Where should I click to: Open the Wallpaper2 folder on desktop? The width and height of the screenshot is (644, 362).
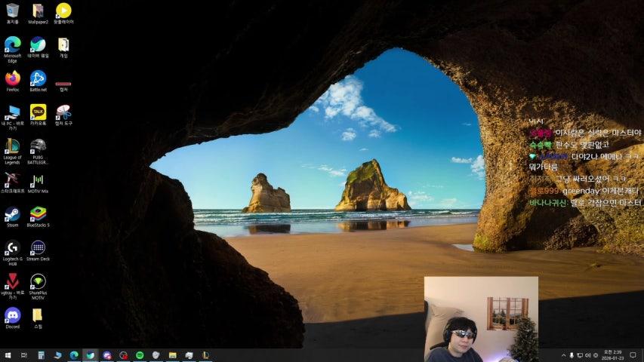(x=38, y=11)
